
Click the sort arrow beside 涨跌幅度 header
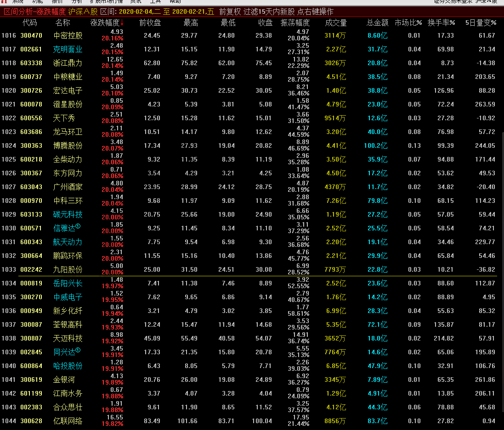pos(122,23)
